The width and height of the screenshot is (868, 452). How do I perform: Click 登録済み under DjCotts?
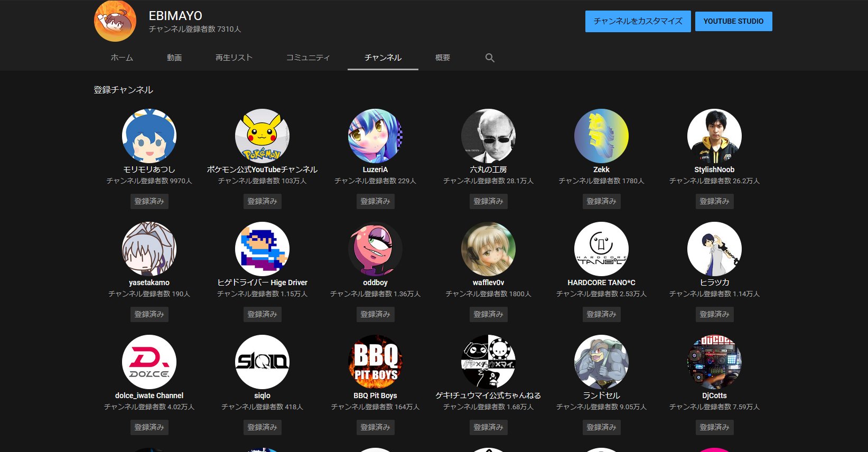pos(714,427)
